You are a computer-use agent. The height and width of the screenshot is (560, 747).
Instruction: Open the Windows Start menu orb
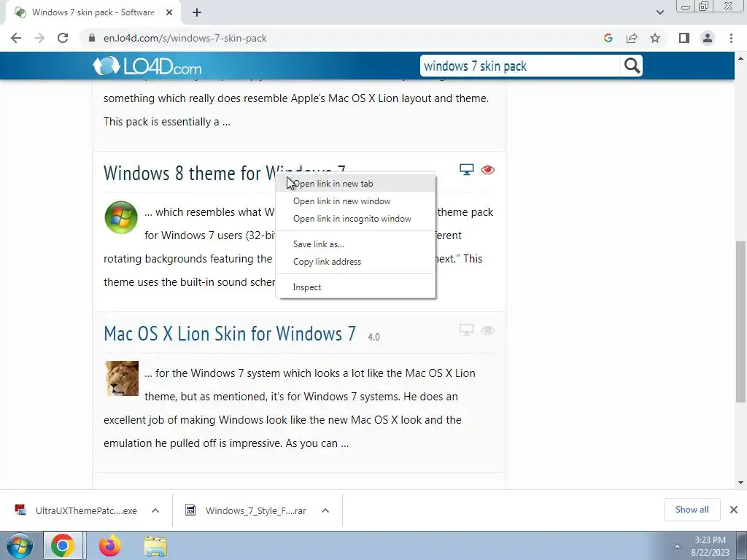pyautogui.click(x=19, y=545)
